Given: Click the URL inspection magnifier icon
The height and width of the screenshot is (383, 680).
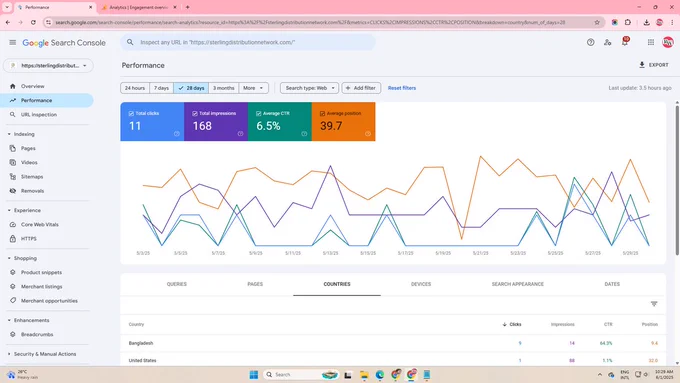Looking at the screenshot, I should (13, 115).
